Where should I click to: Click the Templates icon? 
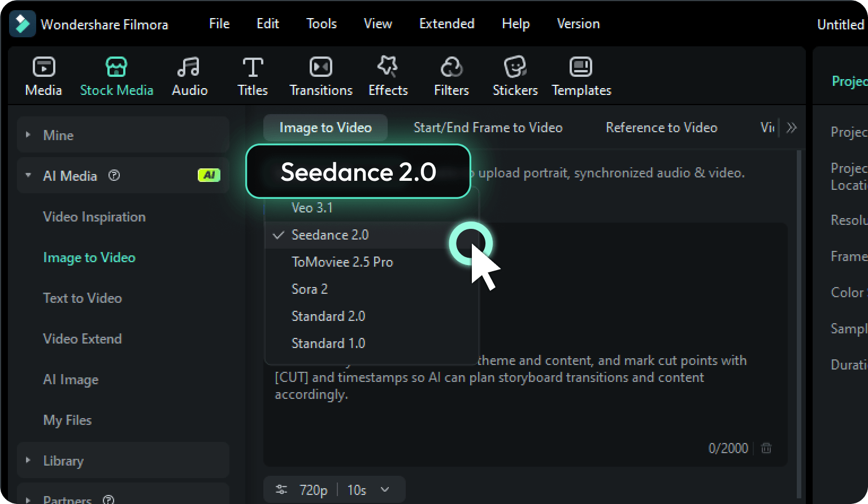[581, 75]
